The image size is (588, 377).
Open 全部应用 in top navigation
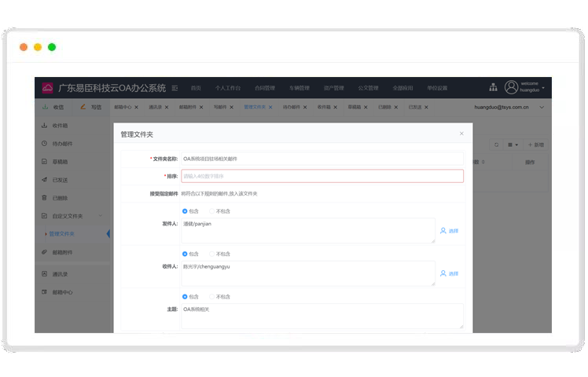[402, 88]
